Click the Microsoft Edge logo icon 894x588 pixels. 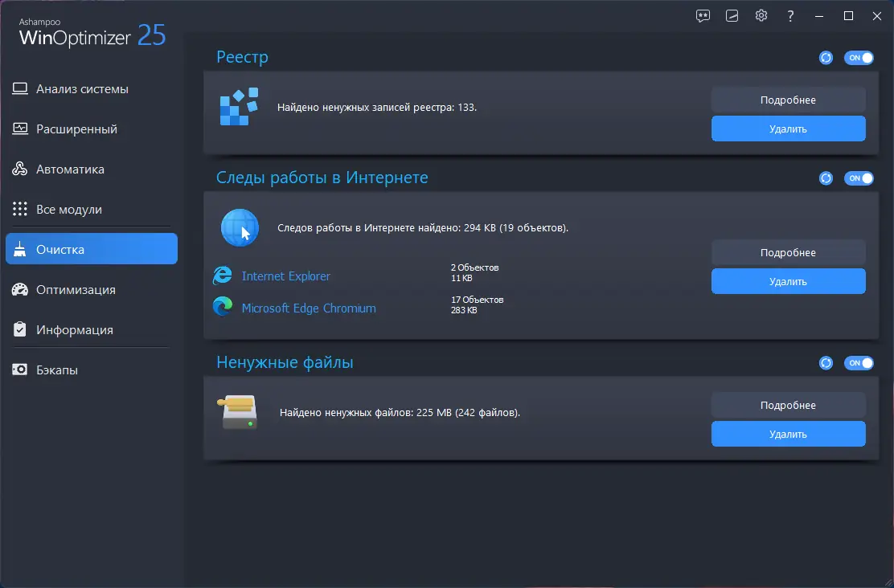[223, 307]
